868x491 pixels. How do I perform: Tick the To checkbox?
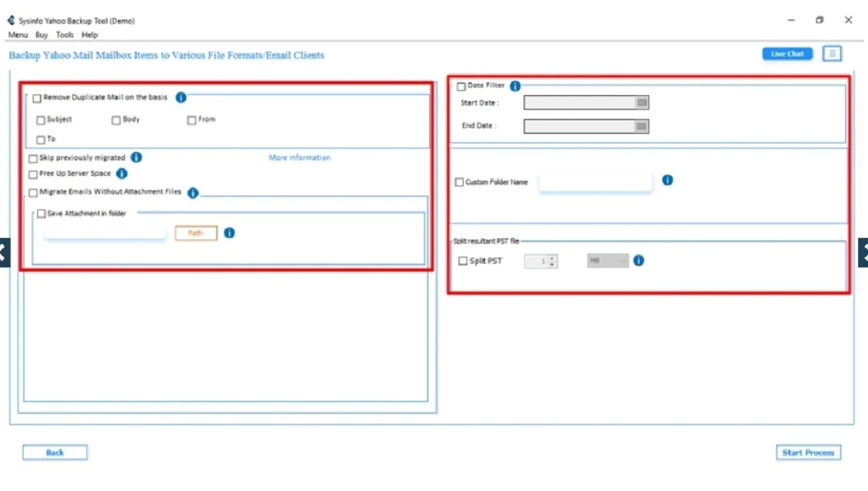point(40,140)
